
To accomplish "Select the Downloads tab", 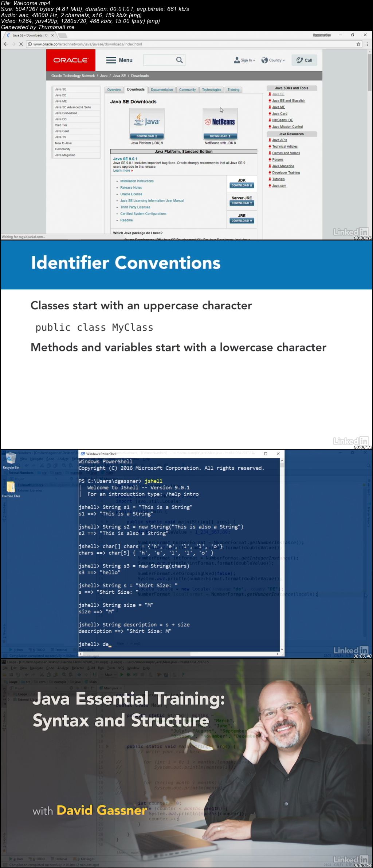I will tap(136, 89).
